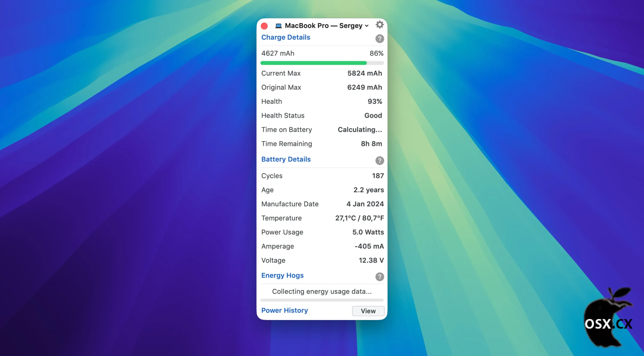Select the 86% charge percentage value

(x=377, y=53)
